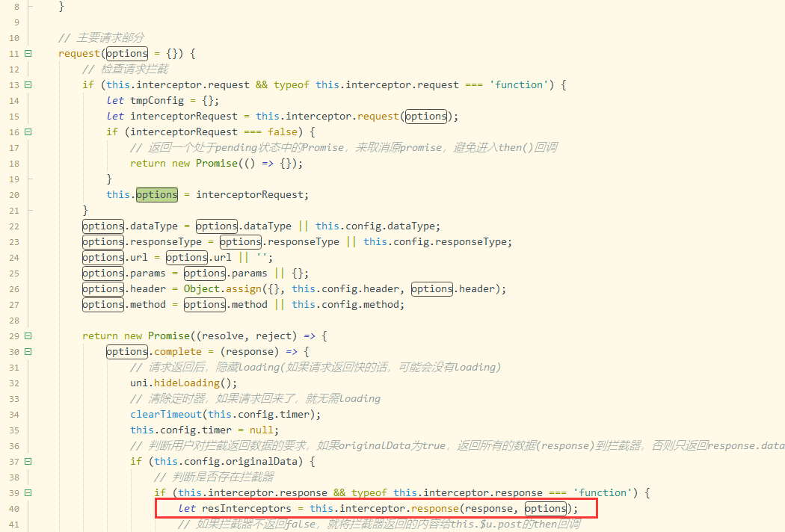Collapse the request function fold on line 11
This screenshot has height=532, width=785.
coord(28,54)
